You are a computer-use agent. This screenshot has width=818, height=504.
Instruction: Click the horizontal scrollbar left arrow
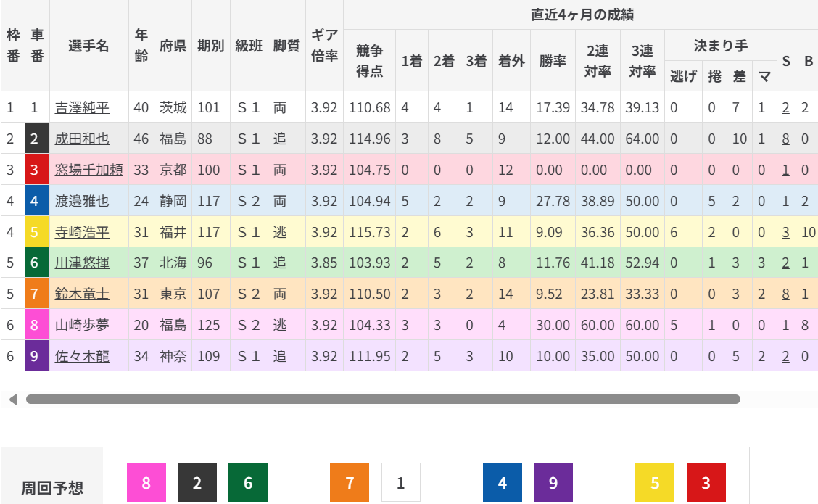pos(12,400)
